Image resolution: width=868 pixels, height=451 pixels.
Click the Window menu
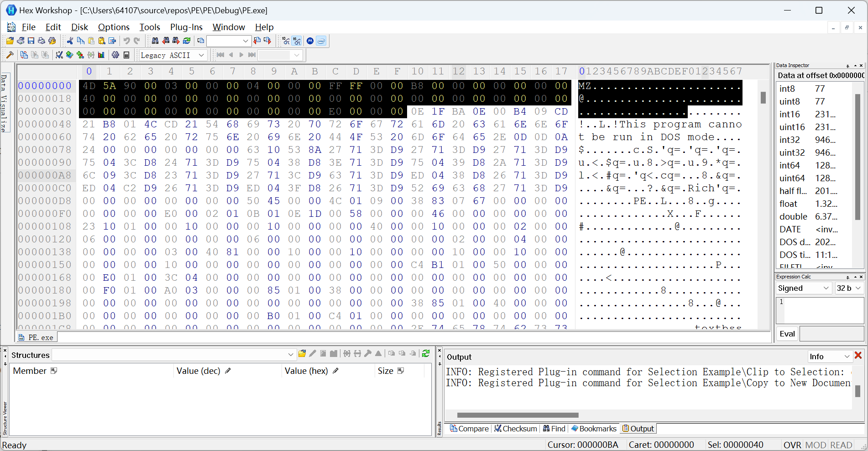[x=229, y=27]
